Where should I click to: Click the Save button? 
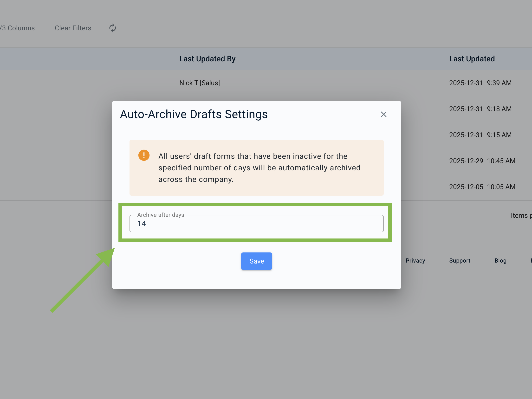(256, 261)
